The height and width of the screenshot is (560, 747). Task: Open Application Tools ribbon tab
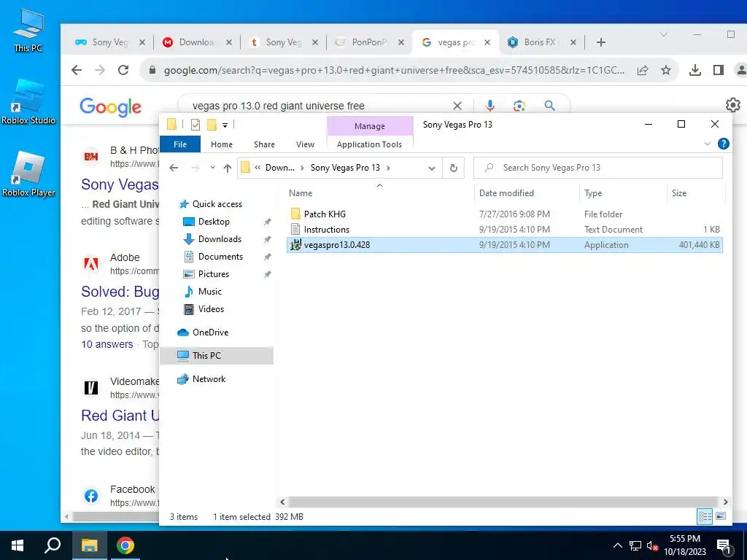click(x=369, y=144)
